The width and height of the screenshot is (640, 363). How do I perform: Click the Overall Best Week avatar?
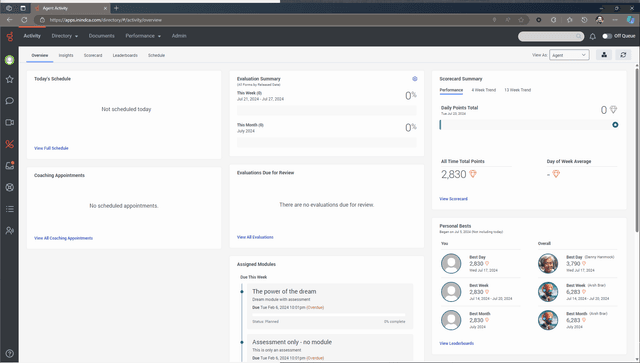pos(548,292)
